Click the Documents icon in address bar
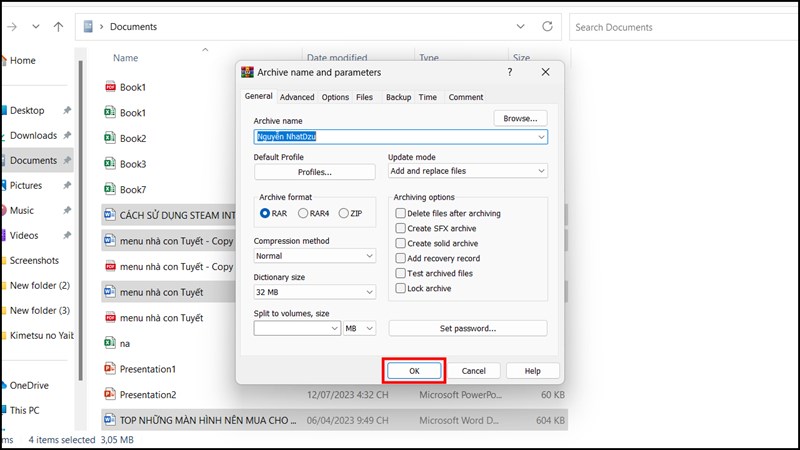 pos(88,27)
